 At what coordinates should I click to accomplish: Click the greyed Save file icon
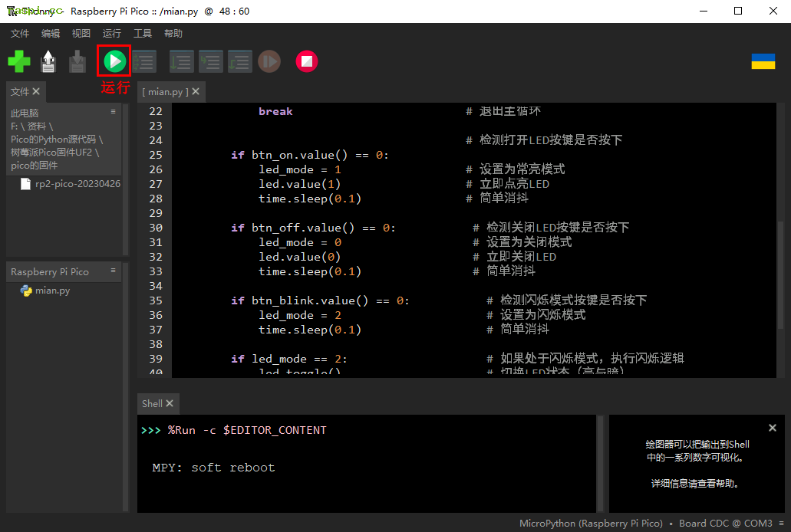point(77,61)
